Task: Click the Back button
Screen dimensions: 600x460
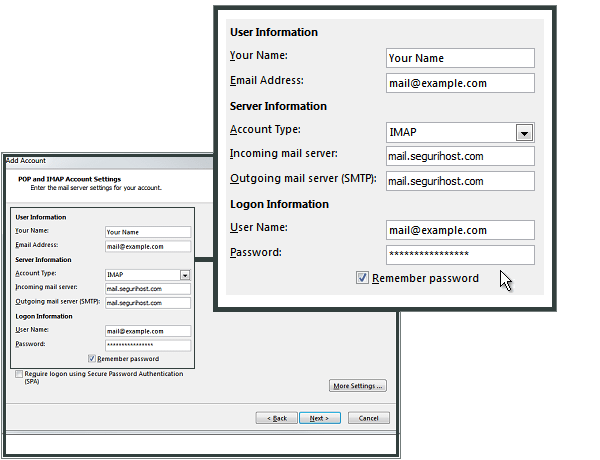Action: [x=276, y=418]
